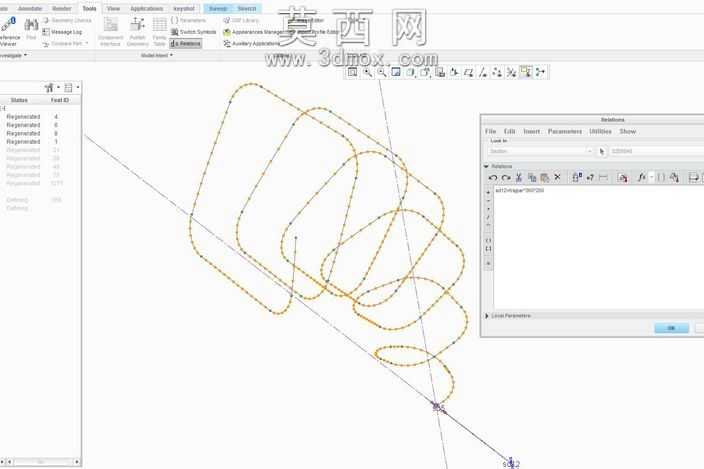Open the Compare Part dropdown arrow

[87, 44]
